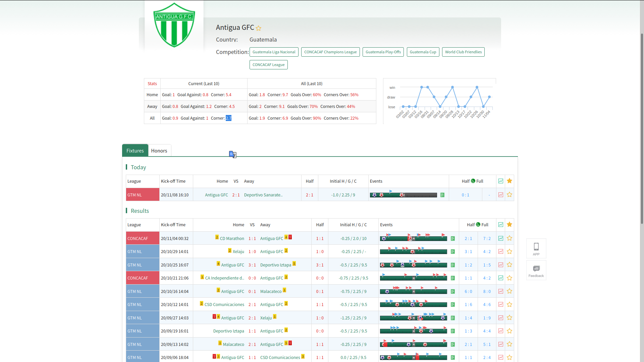Favorite Antigua GFC team star
This screenshot has height=362, width=644.
pos(258,28)
